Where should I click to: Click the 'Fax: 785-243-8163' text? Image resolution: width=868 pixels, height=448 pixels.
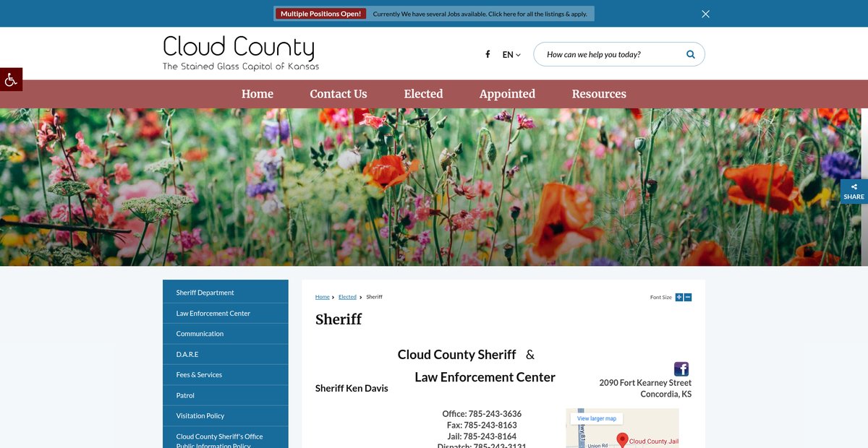pyautogui.click(x=482, y=426)
